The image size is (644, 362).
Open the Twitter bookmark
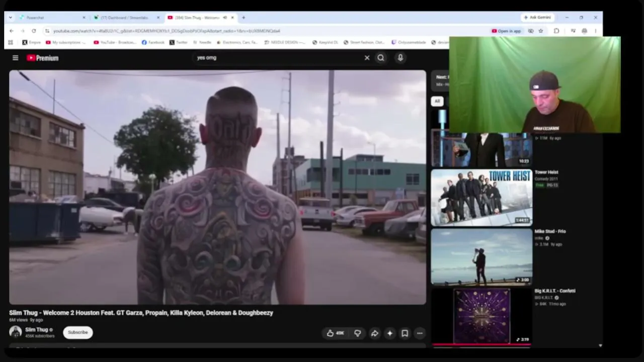[179, 43]
